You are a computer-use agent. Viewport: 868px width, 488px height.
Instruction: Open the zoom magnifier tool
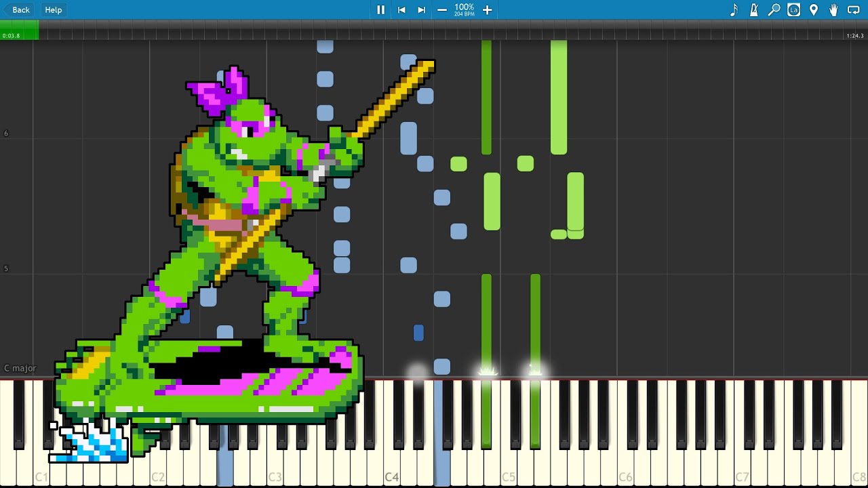(x=774, y=9)
